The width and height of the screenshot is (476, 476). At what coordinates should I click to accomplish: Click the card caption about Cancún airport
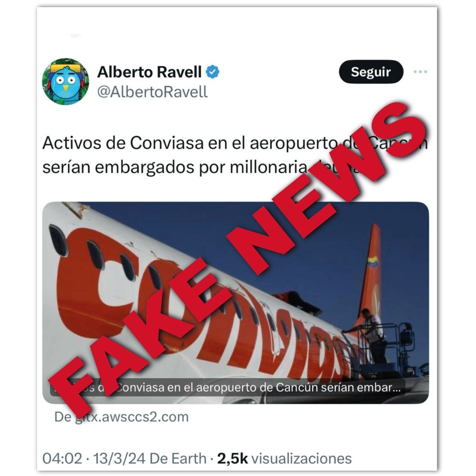225,388
